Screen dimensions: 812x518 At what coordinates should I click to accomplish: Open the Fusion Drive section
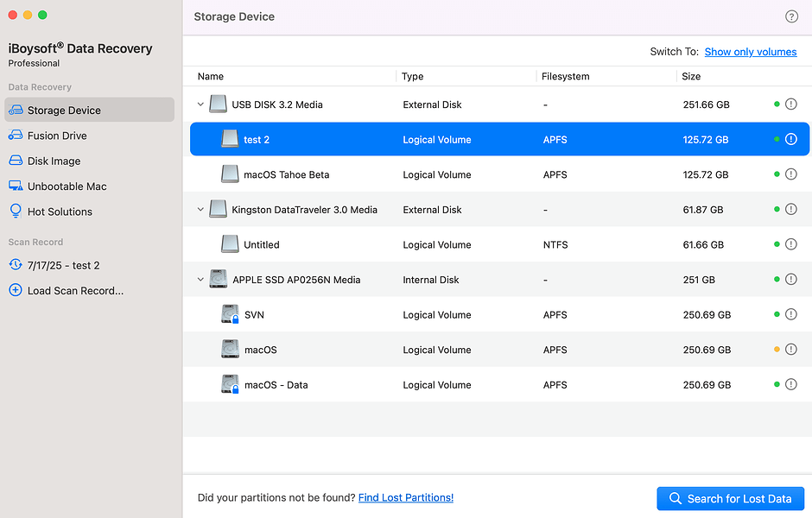click(x=90, y=136)
